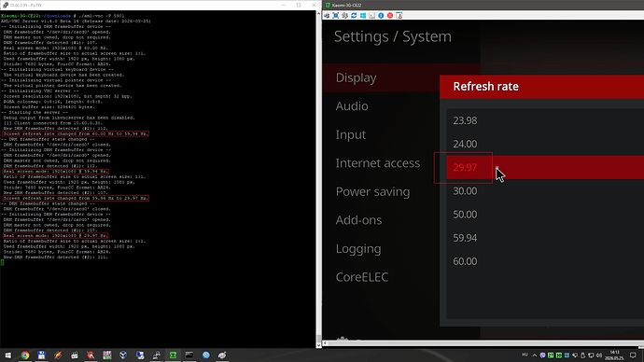The width and height of the screenshot is (644, 362).
Task: Open the orange lightning bolt taskbar app
Action: coord(58,355)
